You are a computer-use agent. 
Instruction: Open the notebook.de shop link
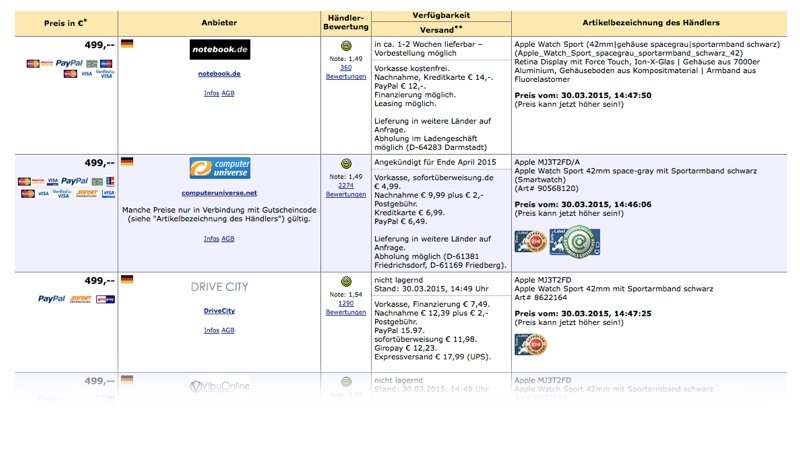click(x=219, y=73)
